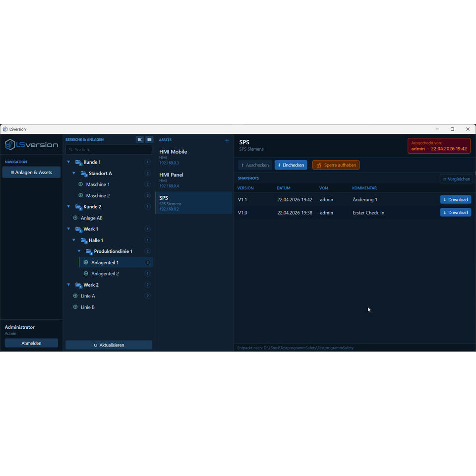Minimize the LSversion window
This screenshot has width=476, height=476.
tap(437, 129)
